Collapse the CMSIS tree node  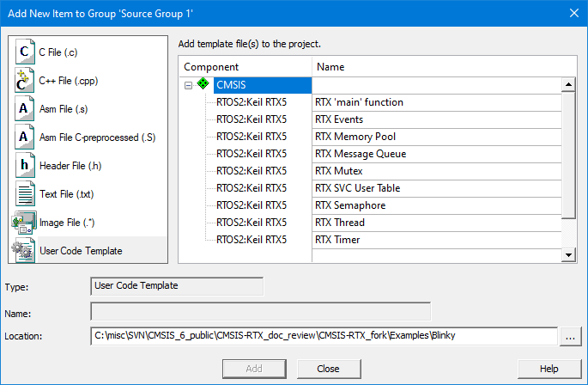tap(188, 85)
